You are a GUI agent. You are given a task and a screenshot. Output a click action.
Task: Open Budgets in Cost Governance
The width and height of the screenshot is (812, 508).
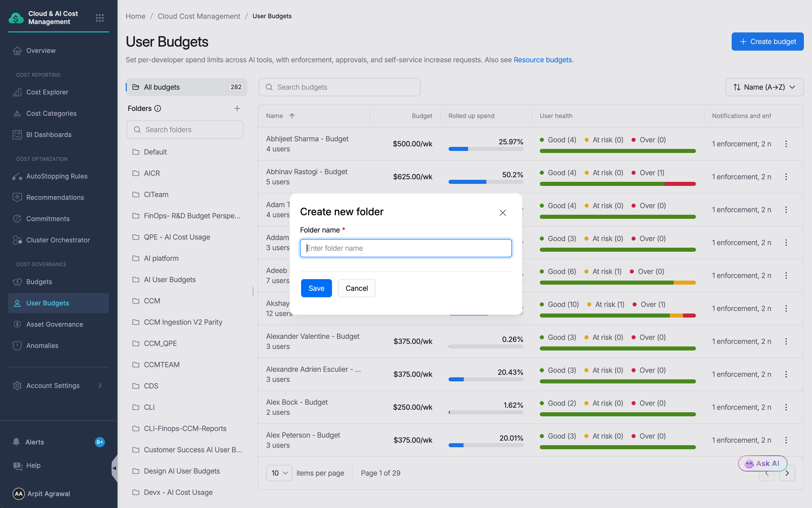[39, 282]
